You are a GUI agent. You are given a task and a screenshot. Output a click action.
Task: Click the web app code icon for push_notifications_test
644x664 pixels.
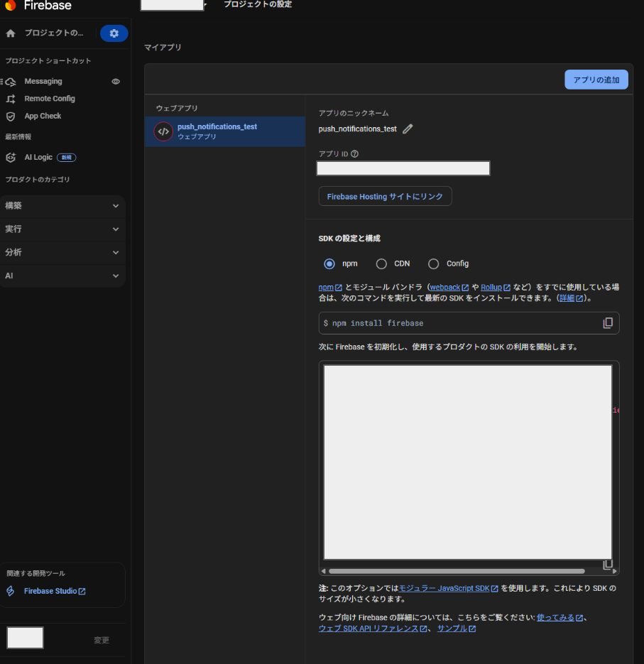pos(163,131)
